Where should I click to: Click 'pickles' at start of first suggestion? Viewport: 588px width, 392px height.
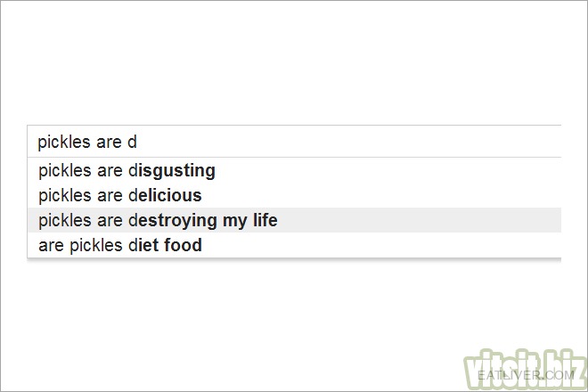click(x=65, y=171)
